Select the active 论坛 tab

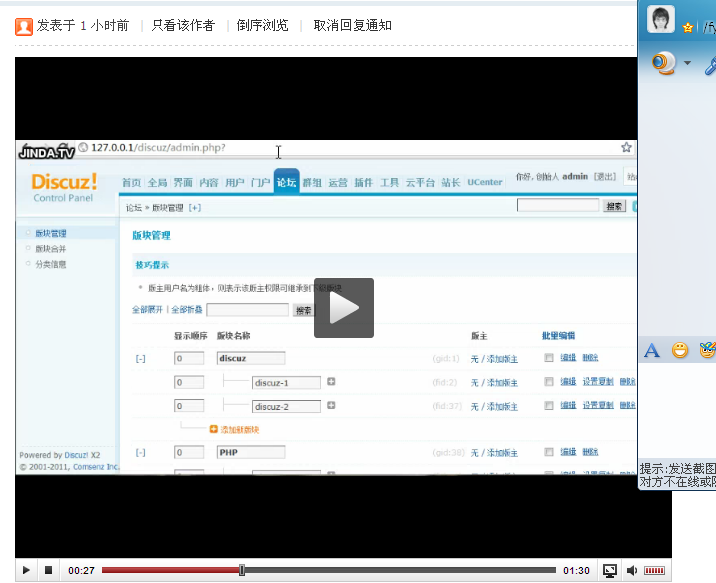(287, 182)
